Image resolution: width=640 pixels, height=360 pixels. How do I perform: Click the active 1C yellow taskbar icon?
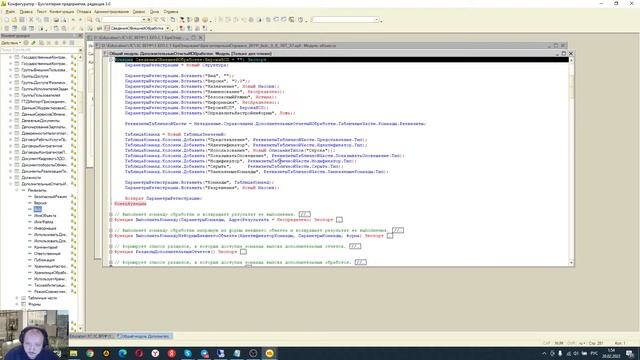(x=269, y=353)
